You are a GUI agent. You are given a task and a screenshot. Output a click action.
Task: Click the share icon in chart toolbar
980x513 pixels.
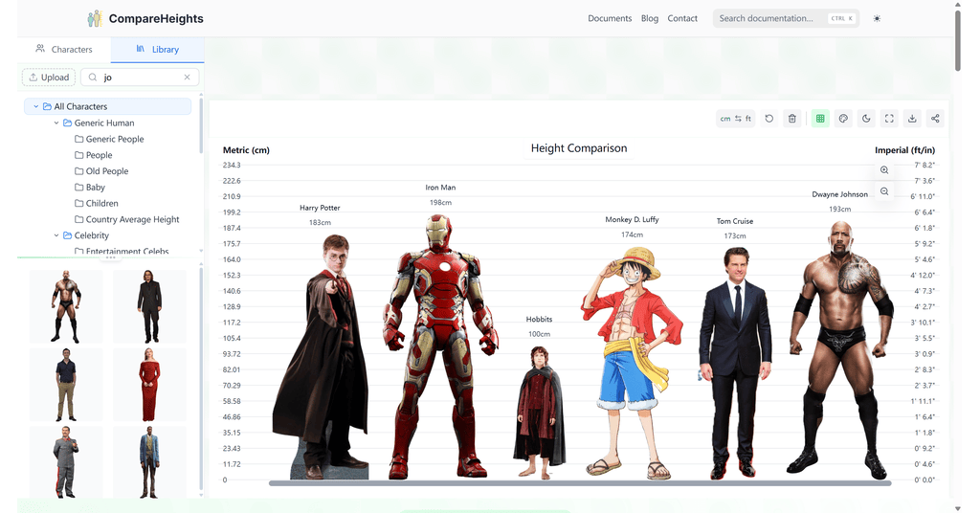click(x=935, y=119)
